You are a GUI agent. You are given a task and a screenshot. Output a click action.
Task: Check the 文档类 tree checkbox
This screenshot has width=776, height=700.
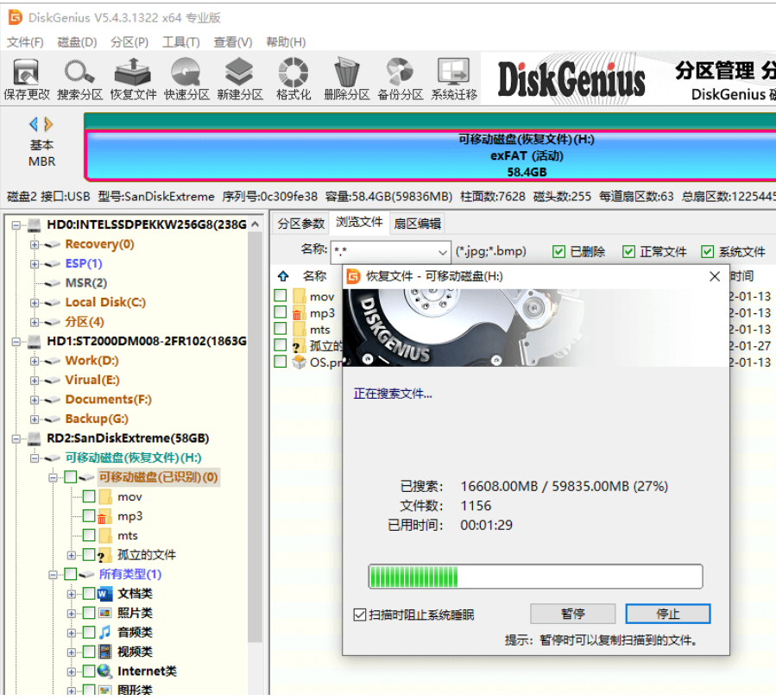(89, 594)
